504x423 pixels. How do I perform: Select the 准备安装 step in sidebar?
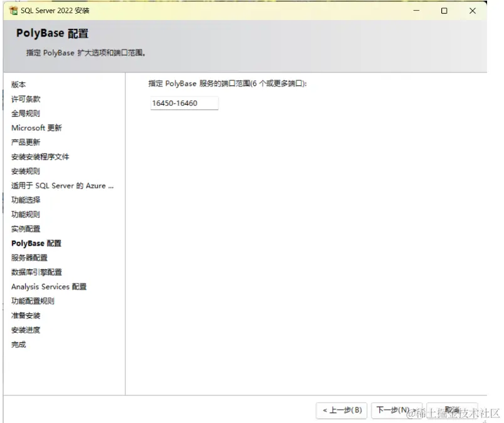click(x=26, y=316)
